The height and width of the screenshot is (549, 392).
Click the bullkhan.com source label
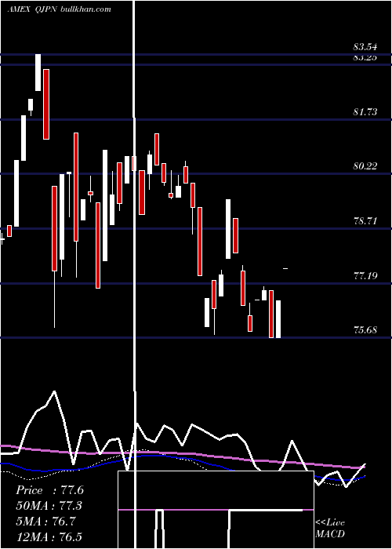point(84,9)
